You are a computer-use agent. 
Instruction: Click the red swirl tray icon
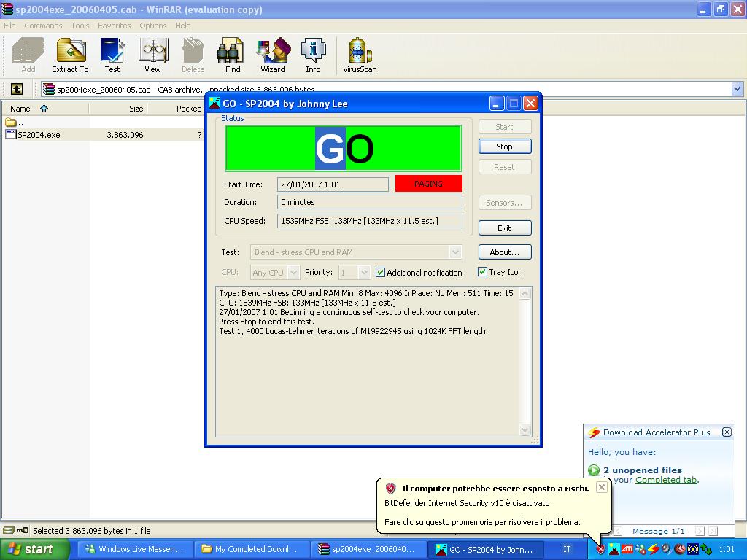click(x=680, y=549)
